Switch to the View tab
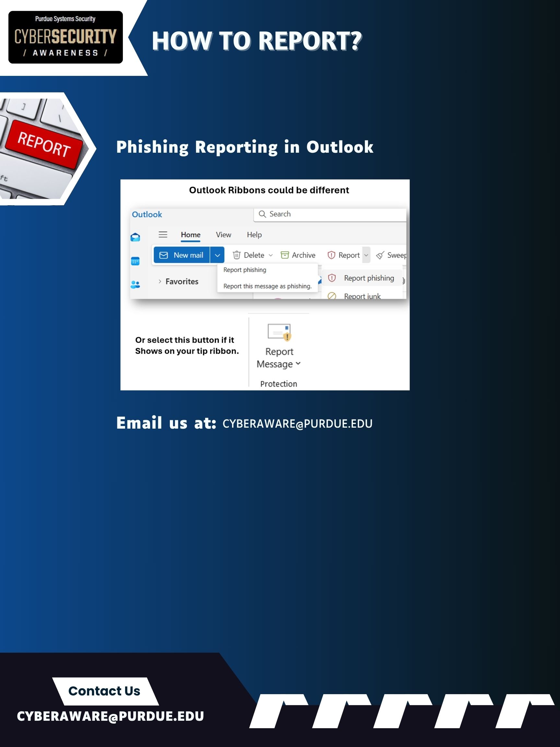This screenshot has height=747, width=560. click(224, 235)
